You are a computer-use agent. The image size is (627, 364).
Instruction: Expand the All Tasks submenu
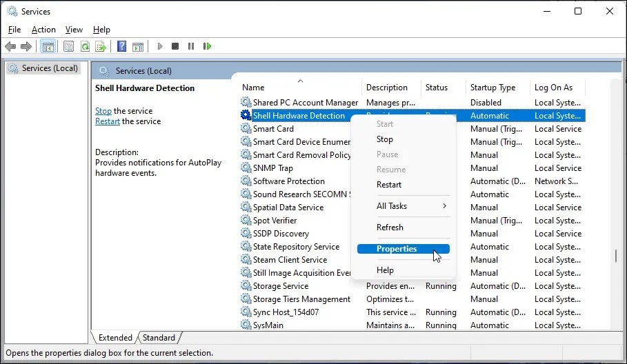tap(404, 205)
